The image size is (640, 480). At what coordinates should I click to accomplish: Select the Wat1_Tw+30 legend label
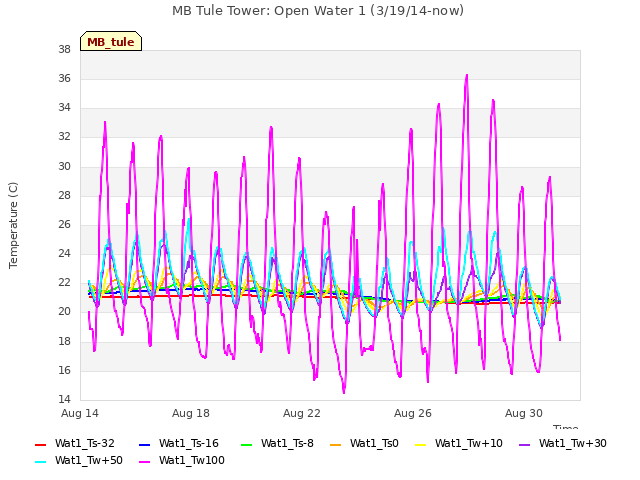pos(573,444)
